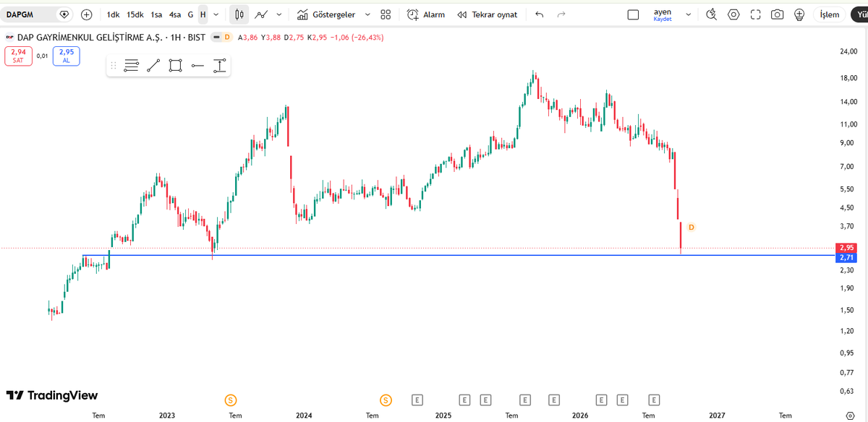Expand the ayen layout dropdown arrow
Viewport: 868px width, 422px height.
point(688,14)
